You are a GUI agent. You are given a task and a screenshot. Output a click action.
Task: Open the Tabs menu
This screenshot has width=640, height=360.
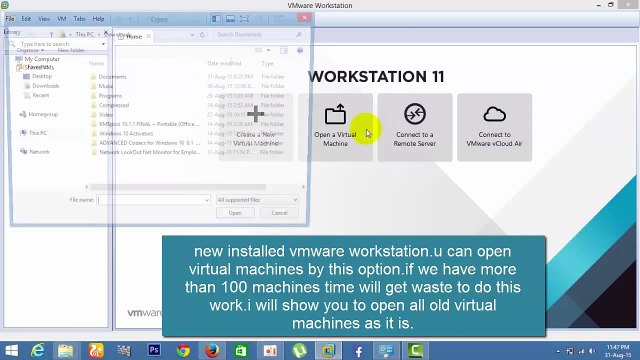coord(79,19)
